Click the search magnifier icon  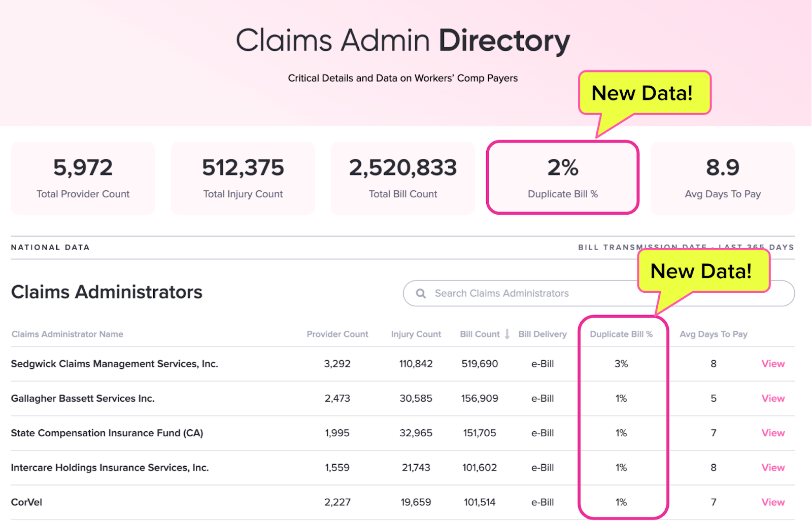(x=421, y=293)
